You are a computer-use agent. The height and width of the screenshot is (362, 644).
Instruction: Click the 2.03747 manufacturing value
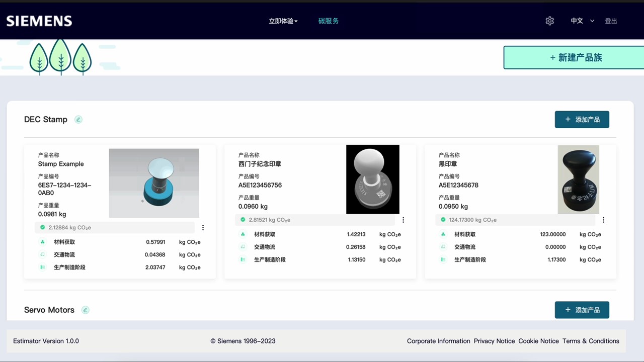(x=155, y=267)
